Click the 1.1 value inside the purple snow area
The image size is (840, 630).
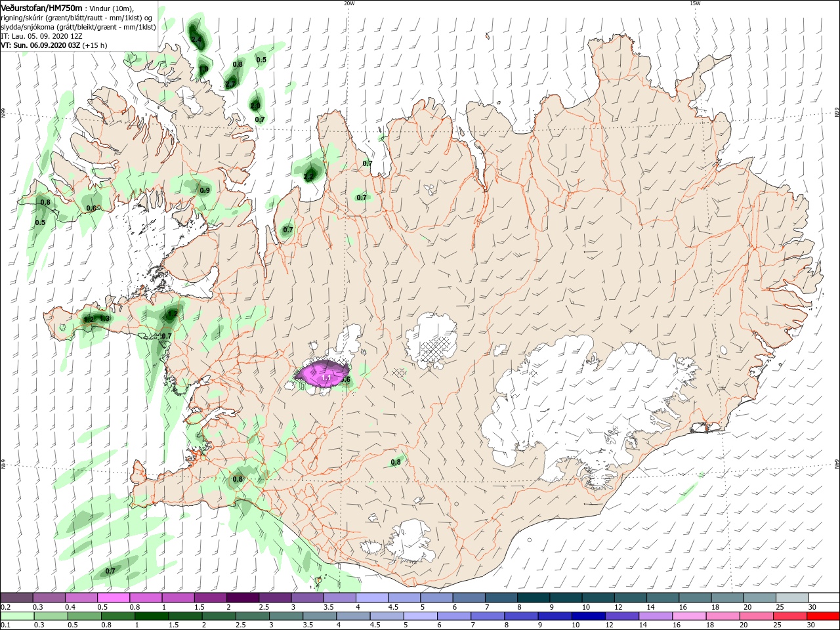click(x=325, y=378)
